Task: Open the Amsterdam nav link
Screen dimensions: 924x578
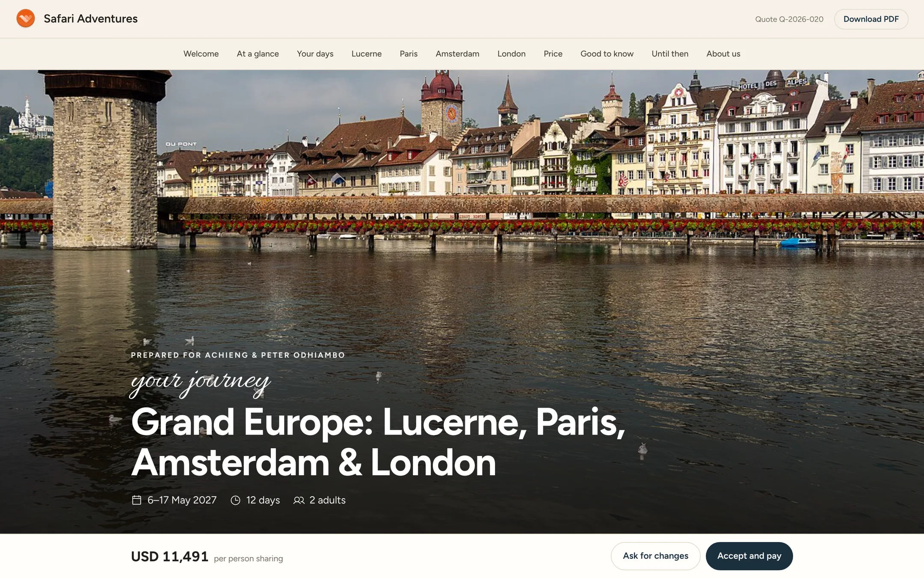Action: (x=457, y=54)
